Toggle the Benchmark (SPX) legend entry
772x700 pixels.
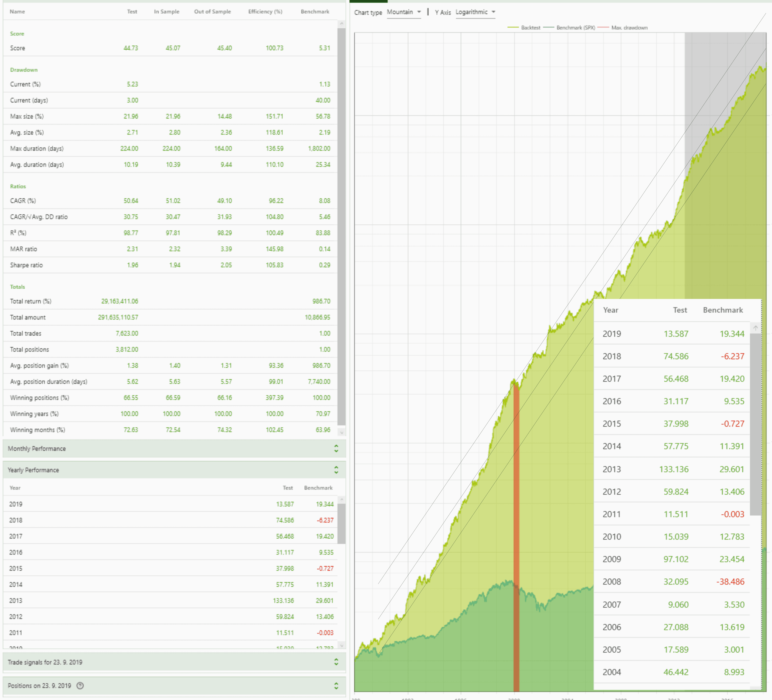click(569, 28)
